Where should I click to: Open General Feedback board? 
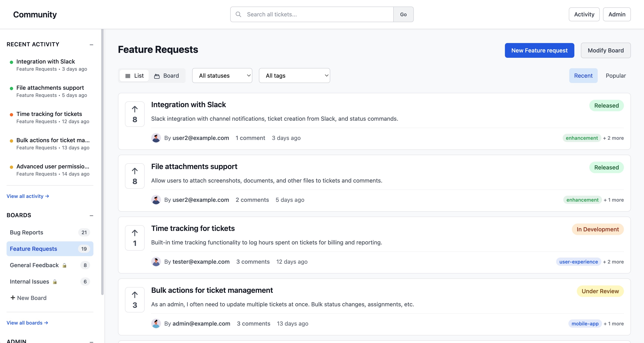(x=50, y=265)
